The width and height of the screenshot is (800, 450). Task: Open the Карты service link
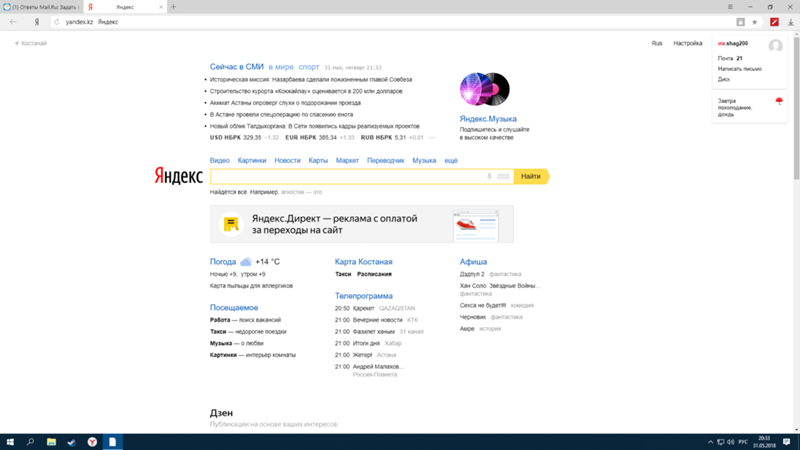(x=318, y=160)
